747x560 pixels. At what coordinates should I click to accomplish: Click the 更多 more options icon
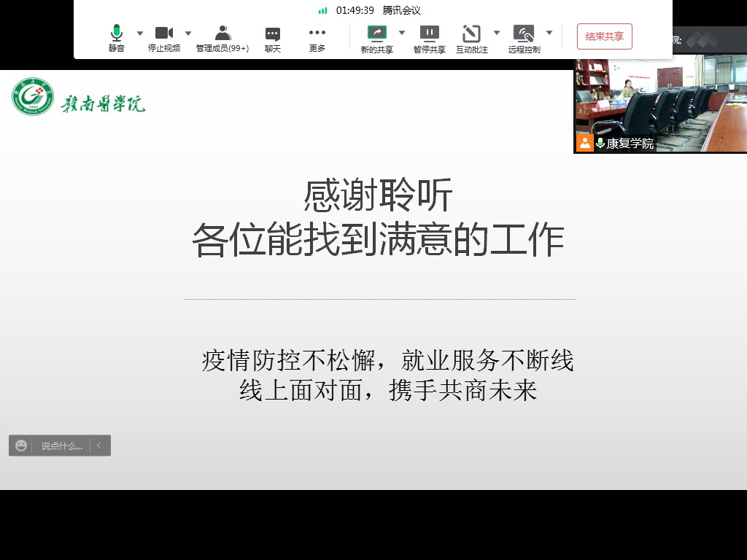[x=317, y=38]
